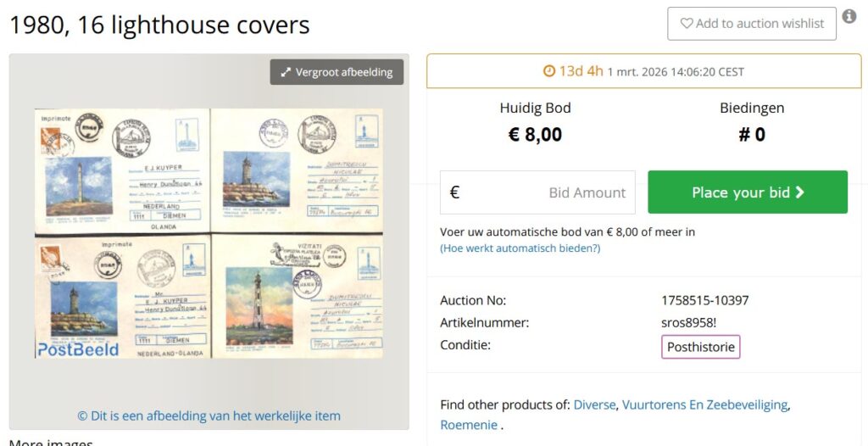Click the PostBeeld watermark logo on the image
The image size is (868, 446).
[77, 348]
